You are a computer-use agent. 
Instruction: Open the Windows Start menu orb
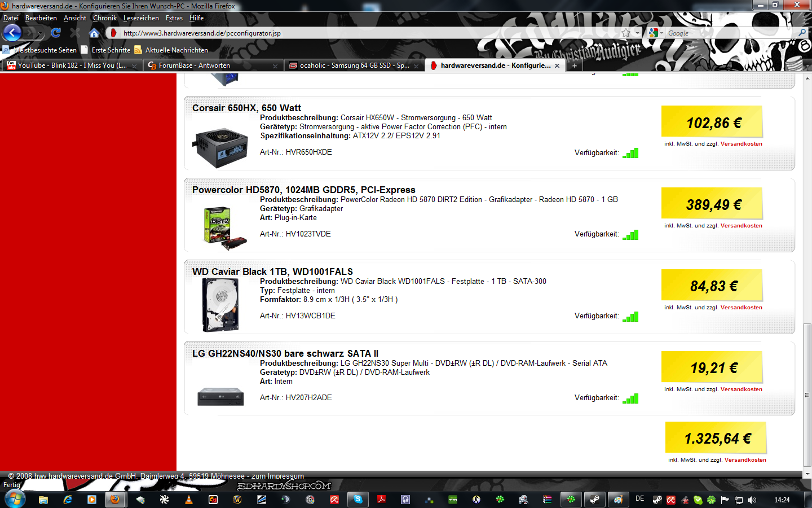(15, 499)
